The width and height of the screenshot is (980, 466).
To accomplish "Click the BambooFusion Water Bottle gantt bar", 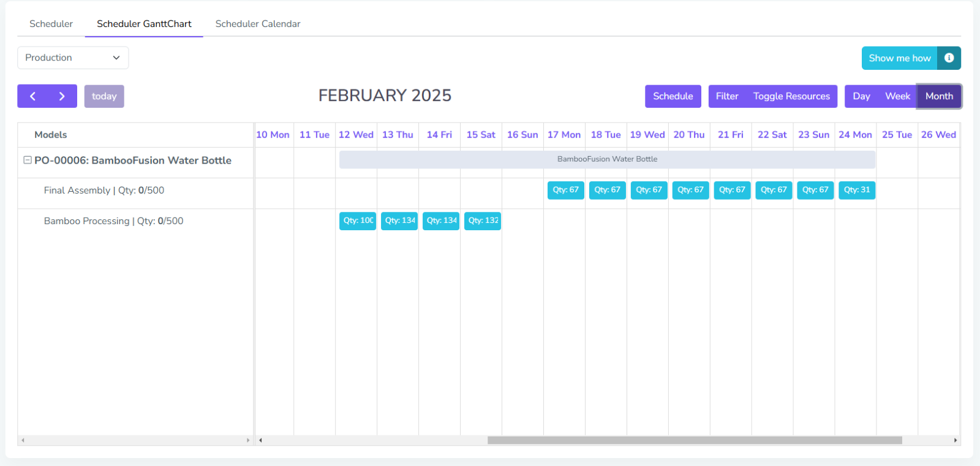I will click(607, 159).
